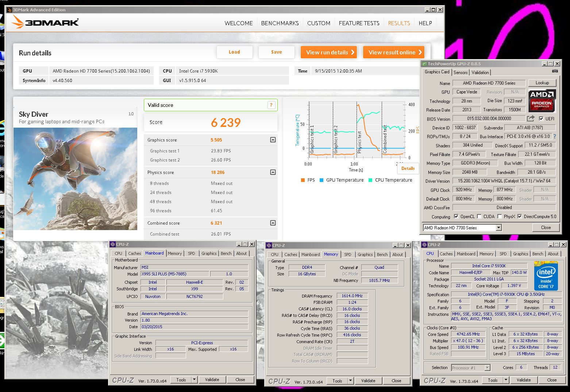Click the DRAM Frequency value 1614.0 MHz
Viewport: 570px width, 392px height.
click(x=352, y=296)
